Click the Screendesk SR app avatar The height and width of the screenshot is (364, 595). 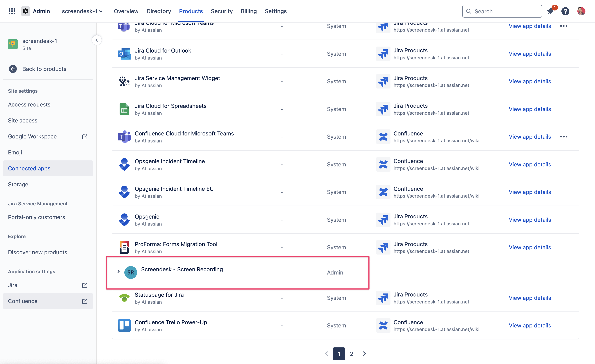tap(131, 272)
